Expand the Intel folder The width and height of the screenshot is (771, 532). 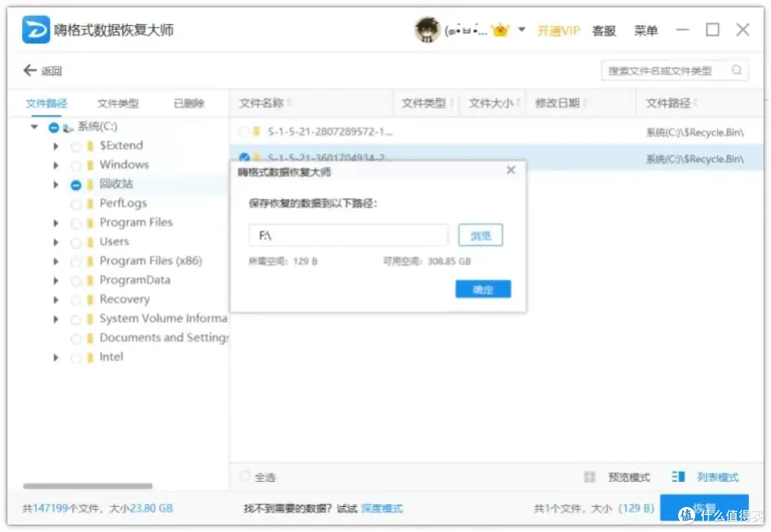tap(56, 358)
